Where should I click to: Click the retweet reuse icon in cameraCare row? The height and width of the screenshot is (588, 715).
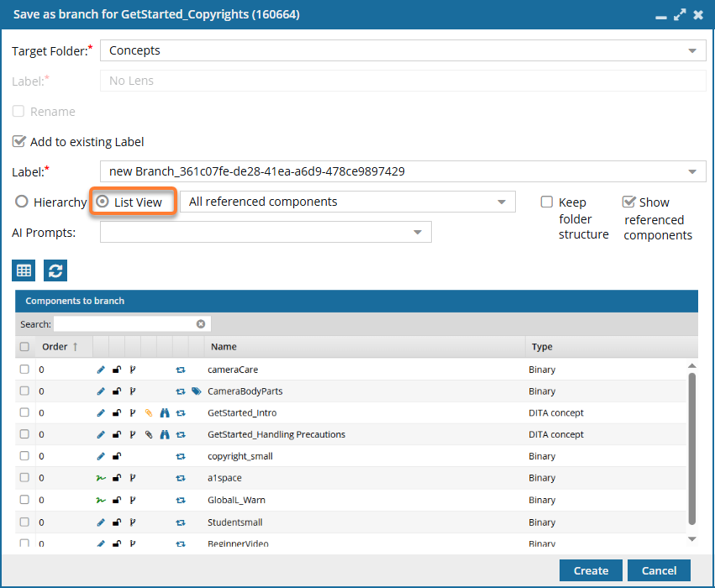coord(181,370)
